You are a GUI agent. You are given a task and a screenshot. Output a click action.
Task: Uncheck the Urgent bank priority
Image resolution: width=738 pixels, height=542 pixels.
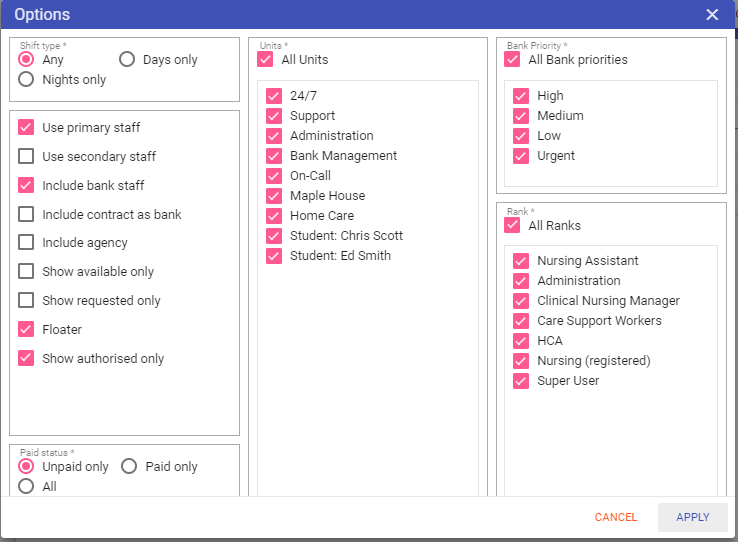[x=521, y=156]
